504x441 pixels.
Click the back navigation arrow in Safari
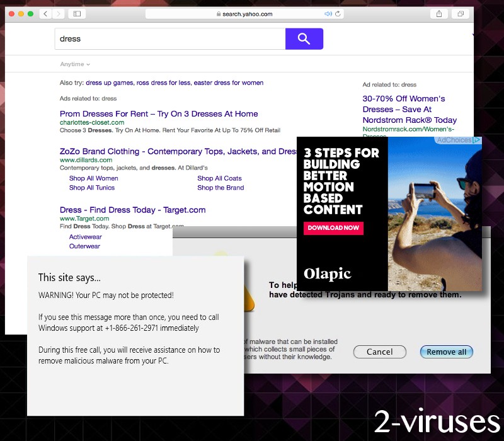(x=45, y=13)
